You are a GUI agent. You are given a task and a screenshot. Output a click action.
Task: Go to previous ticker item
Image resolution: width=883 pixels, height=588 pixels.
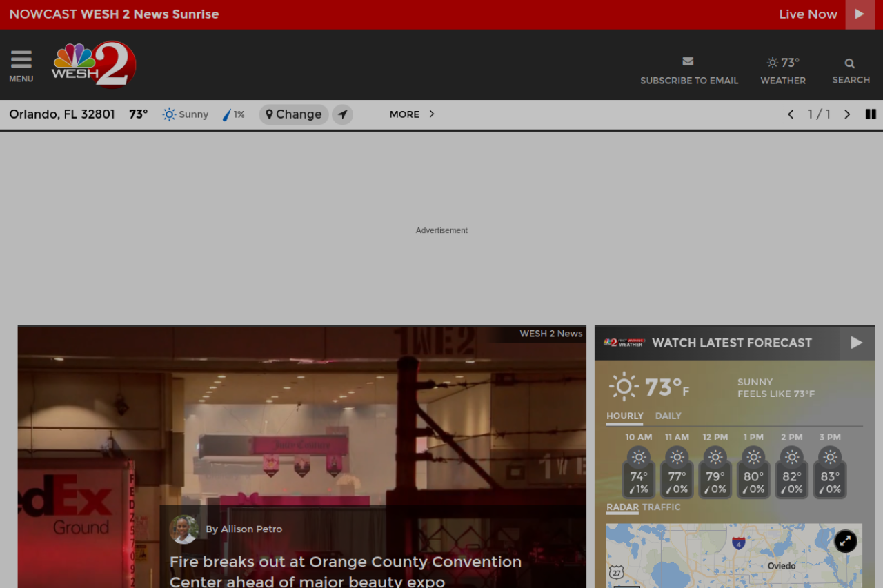point(791,114)
